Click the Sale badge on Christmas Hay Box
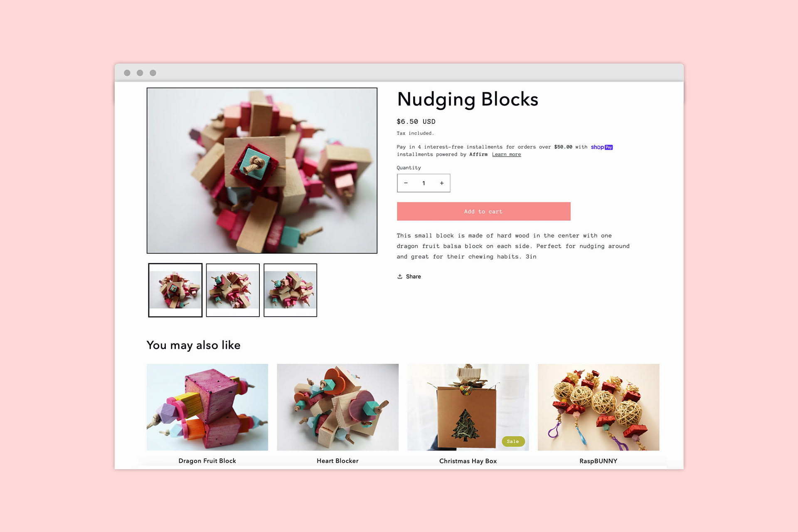Viewport: 798px width, 532px height. pyautogui.click(x=513, y=441)
